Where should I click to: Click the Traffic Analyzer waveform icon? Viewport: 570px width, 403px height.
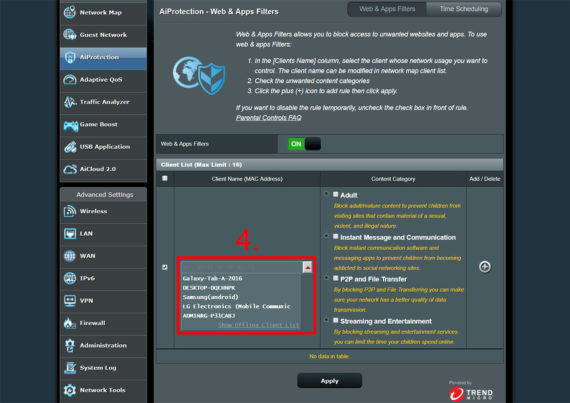(x=70, y=102)
